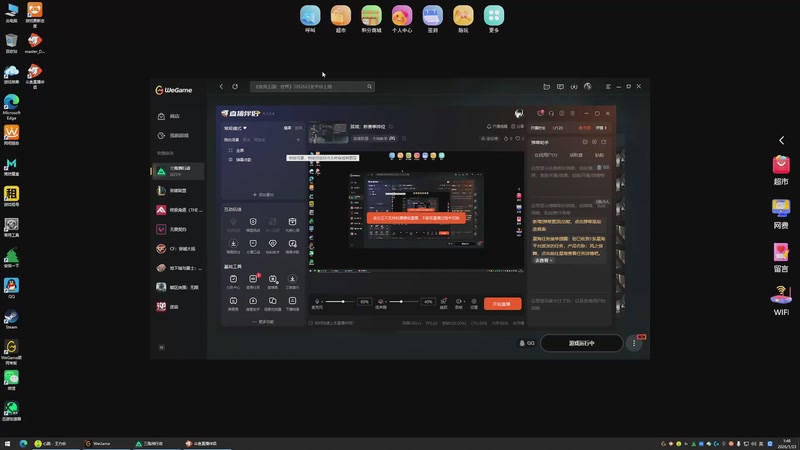Open the Windows Start menu
The height and width of the screenshot is (450, 800).
coord(7,443)
